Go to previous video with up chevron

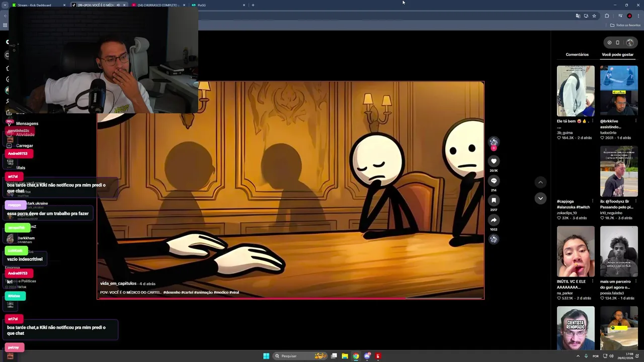coord(540,182)
